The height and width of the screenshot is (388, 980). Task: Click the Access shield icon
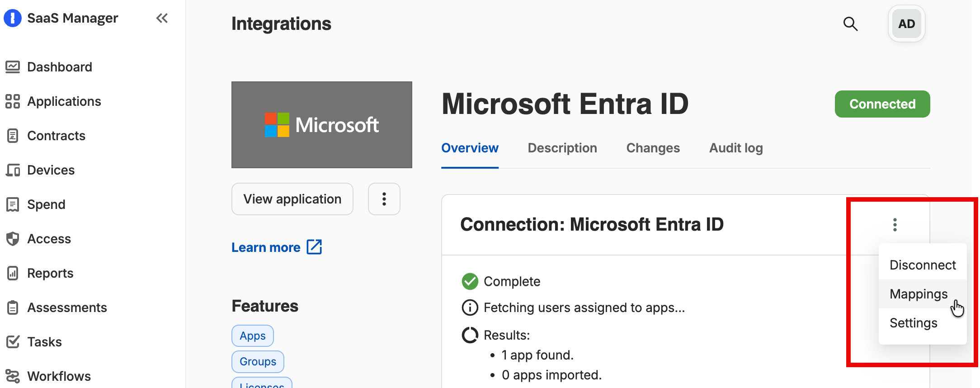click(13, 239)
